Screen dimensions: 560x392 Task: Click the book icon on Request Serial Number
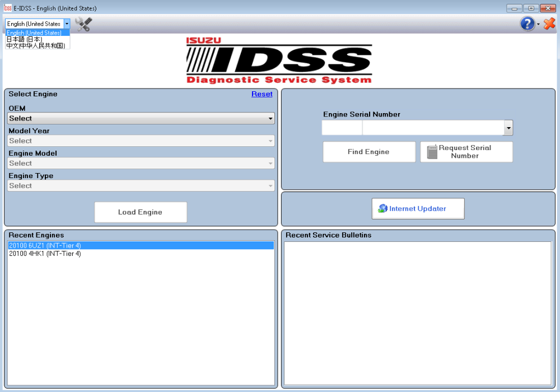pyautogui.click(x=432, y=152)
